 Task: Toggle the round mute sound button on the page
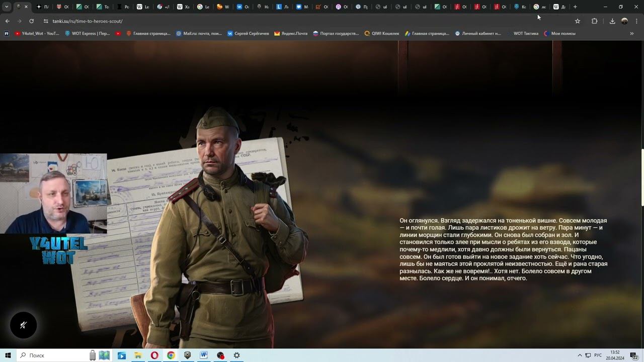click(x=23, y=325)
